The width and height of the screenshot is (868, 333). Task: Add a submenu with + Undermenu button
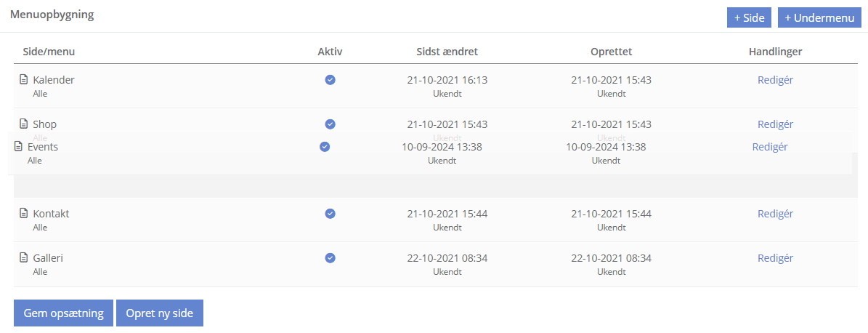click(x=819, y=17)
